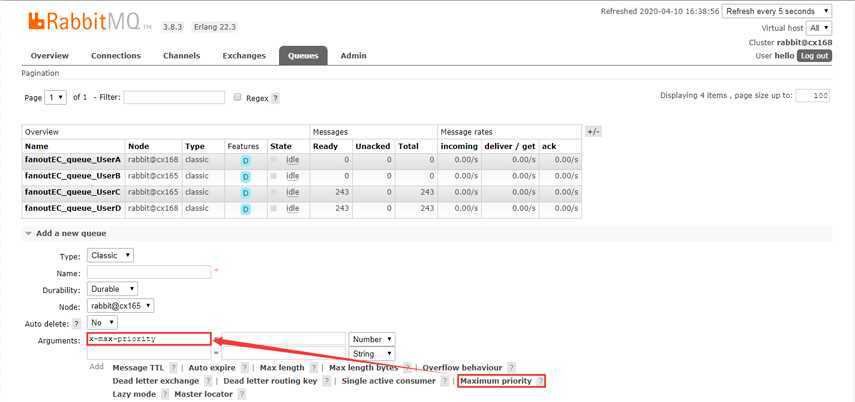The width and height of the screenshot is (855, 402).
Task: Click the x-max-priority argument key field
Action: tap(149, 339)
